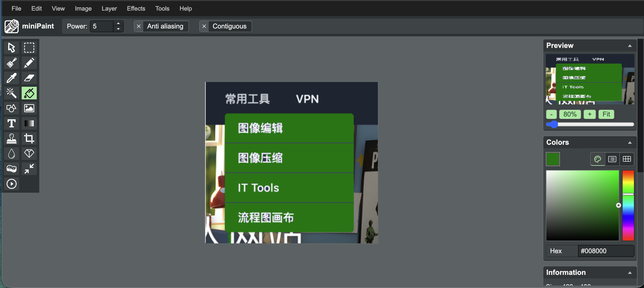The height and width of the screenshot is (288, 644).
Task: Collapse the Information panel
Action: pos(630,273)
